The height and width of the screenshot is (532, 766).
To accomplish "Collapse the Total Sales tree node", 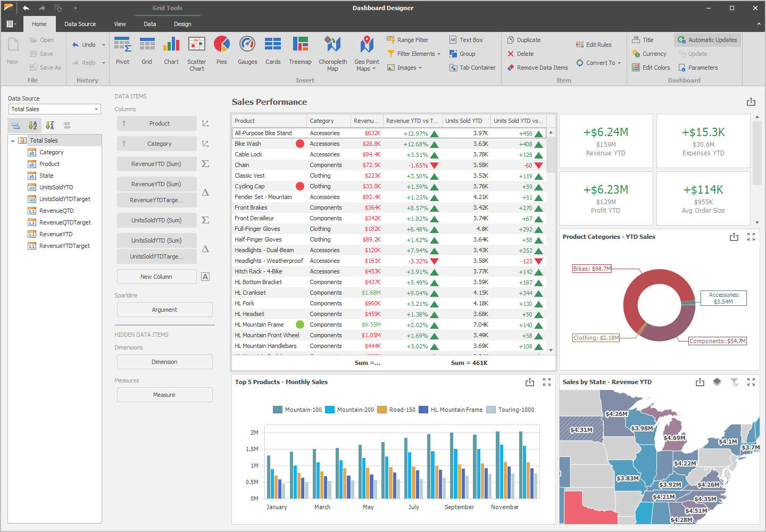I will click(13, 139).
